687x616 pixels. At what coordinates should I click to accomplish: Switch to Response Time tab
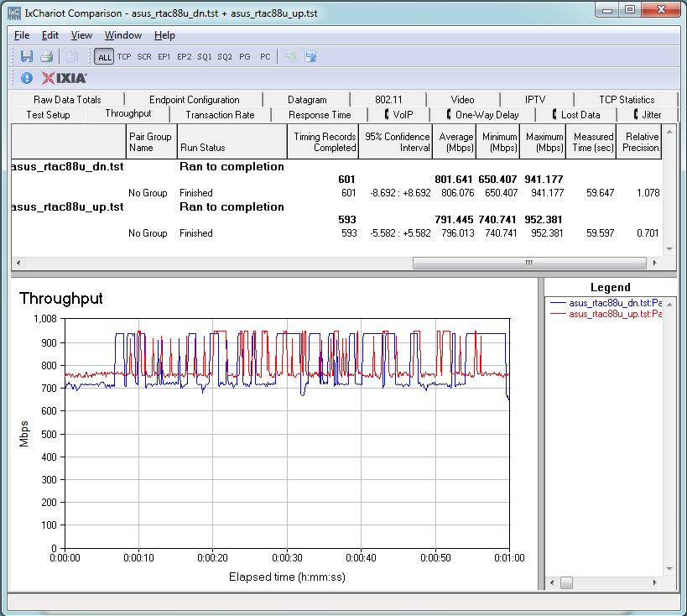[320, 115]
